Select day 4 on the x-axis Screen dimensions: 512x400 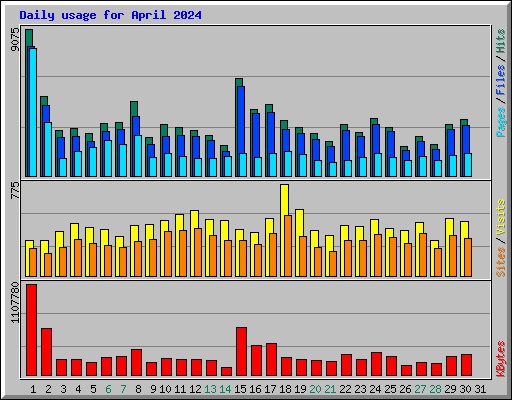pyautogui.click(x=78, y=389)
